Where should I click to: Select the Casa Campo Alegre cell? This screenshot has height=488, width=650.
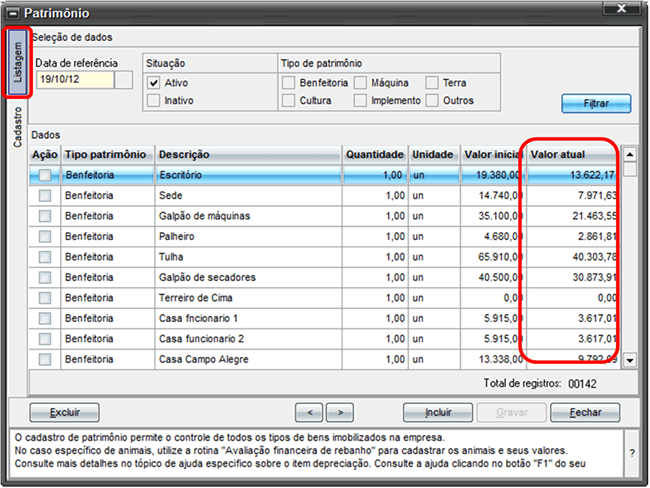249,359
